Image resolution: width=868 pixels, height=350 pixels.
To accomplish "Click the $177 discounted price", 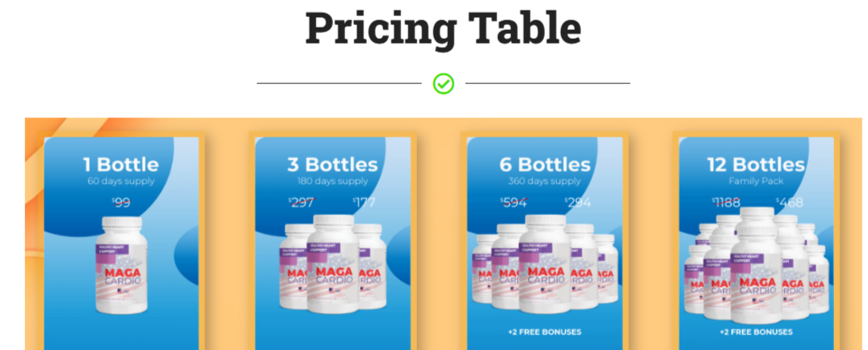I will click(x=364, y=203).
